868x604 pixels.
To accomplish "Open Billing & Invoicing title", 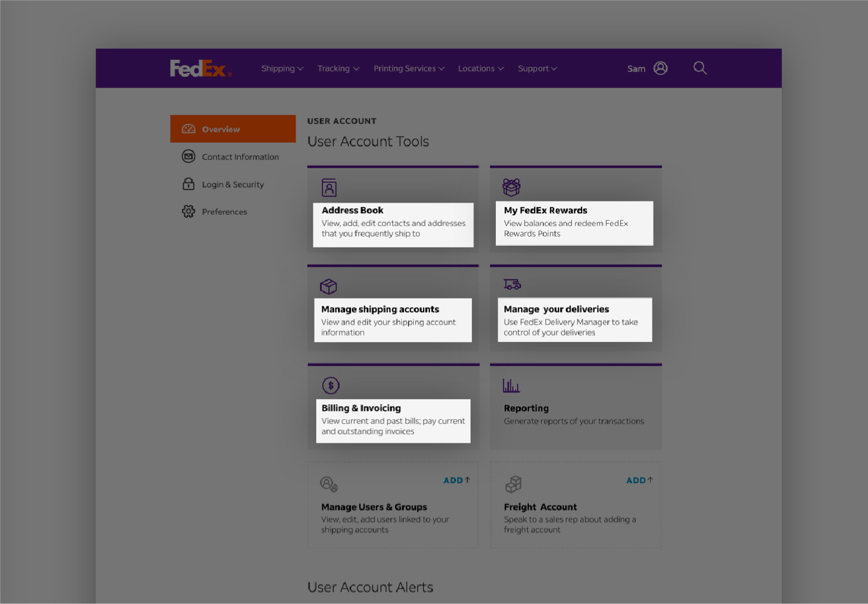I will pyautogui.click(x=361, y=408).
